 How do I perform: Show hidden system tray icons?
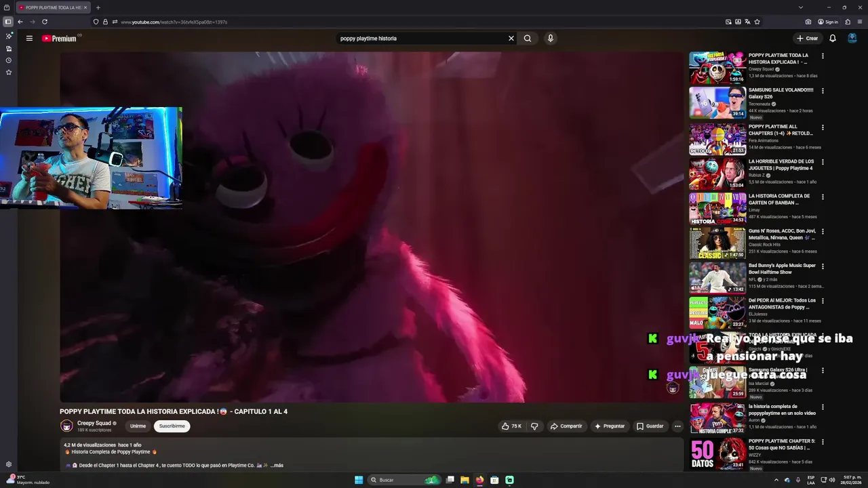pyautogui.click(x=776, y=480)
